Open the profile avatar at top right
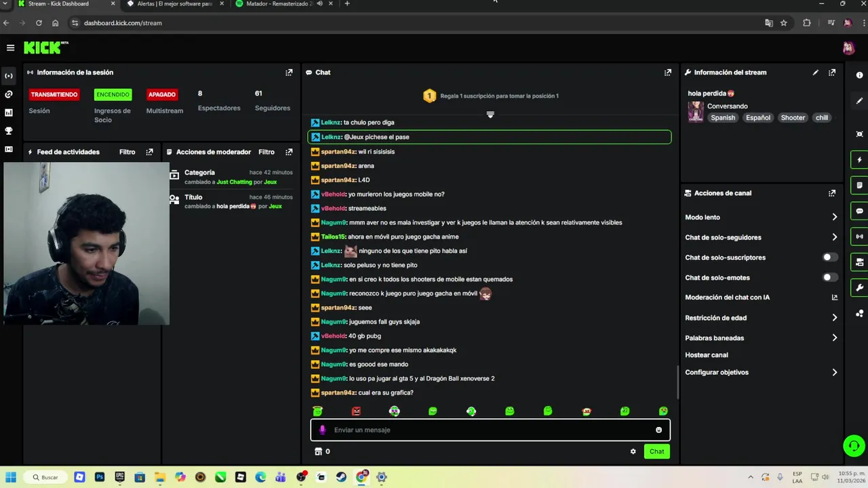 click(x=848, y=47)
